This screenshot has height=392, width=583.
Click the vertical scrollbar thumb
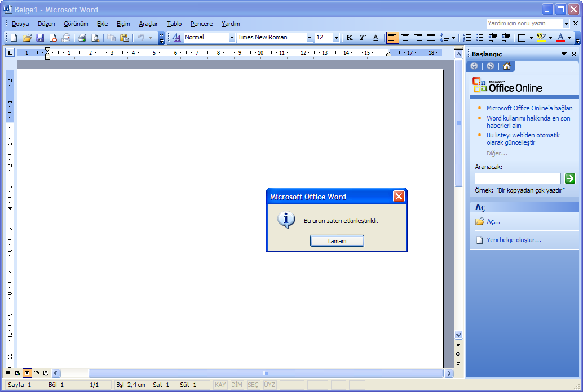[x=458, y=123]
